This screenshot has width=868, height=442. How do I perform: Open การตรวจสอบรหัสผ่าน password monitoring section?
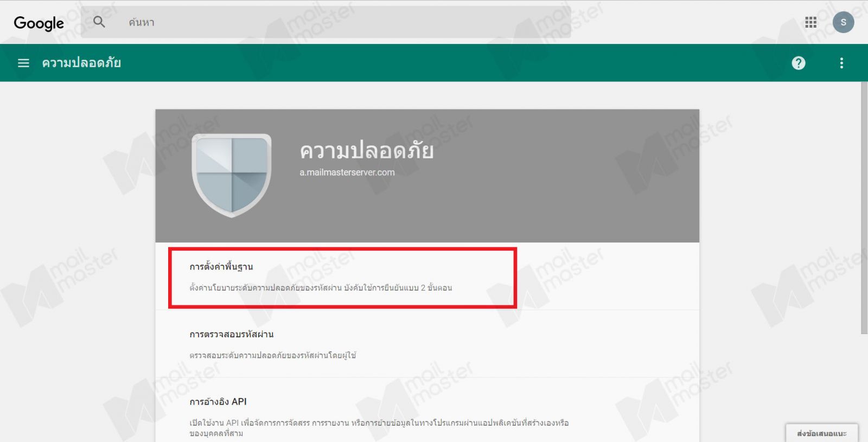pos(427,344)
